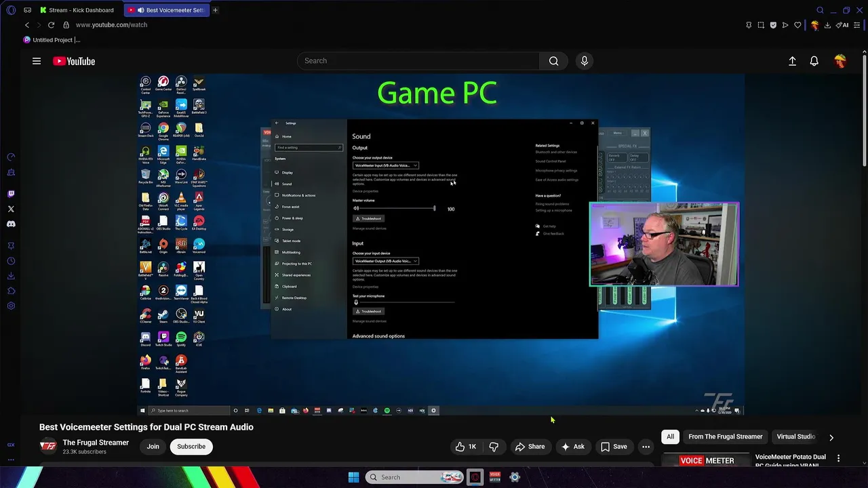The width and height of the screenshot is (868, 488).
Task: Open the YouTube guide hamburger menu
Action: pos(37,61)
